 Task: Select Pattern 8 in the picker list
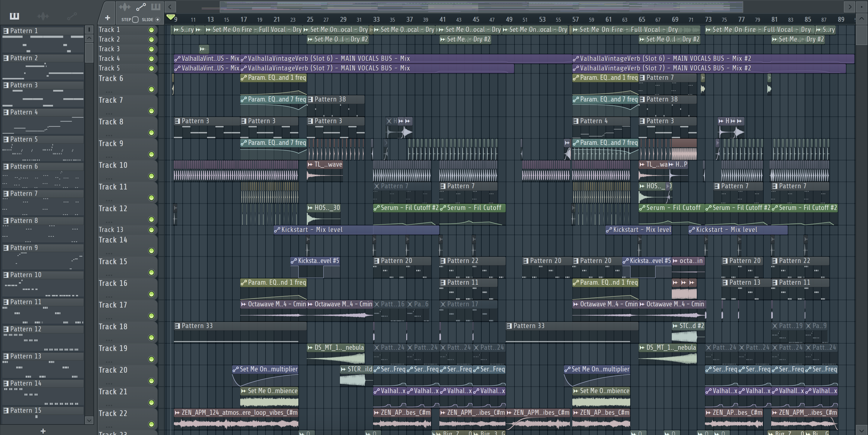[43, 221]
